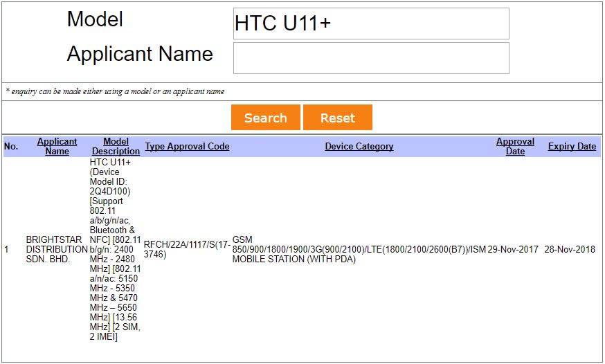Viewport: 605px width, 364px height.
Task: Click the No. column header
Action: tap(11, 146)
